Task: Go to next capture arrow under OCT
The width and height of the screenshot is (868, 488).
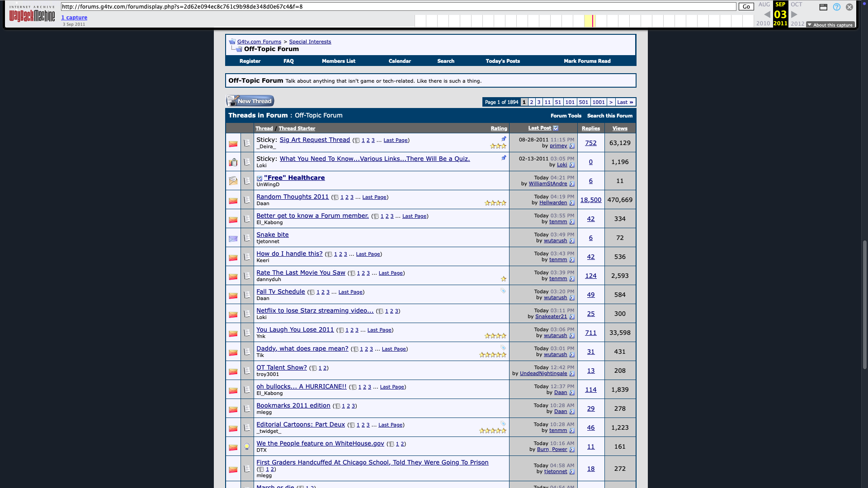Action: pyautogui.click(x=794, y=14)
